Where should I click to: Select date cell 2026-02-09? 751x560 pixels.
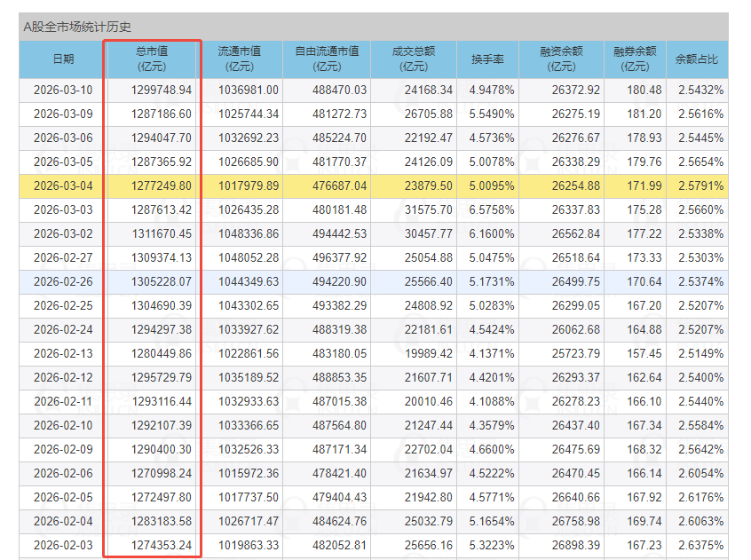click(63, 449)
